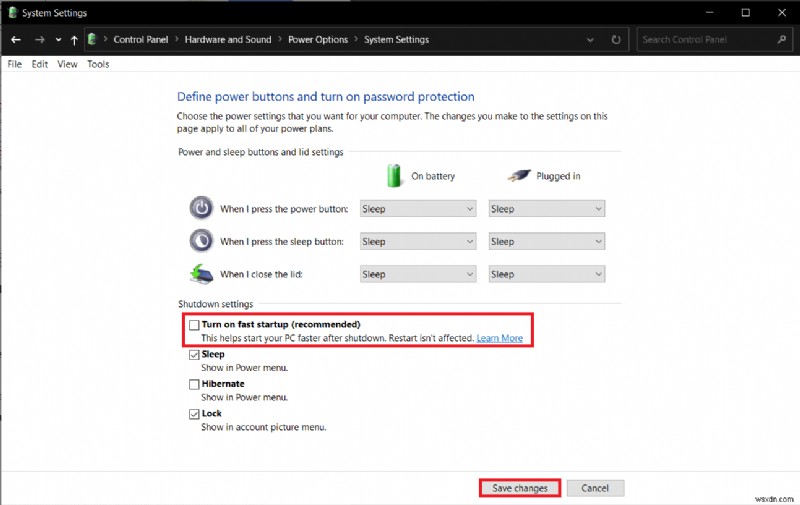Click 'When I close the lid:' label
Viewport: 800px width, 505px height.
tap(261, 274)
